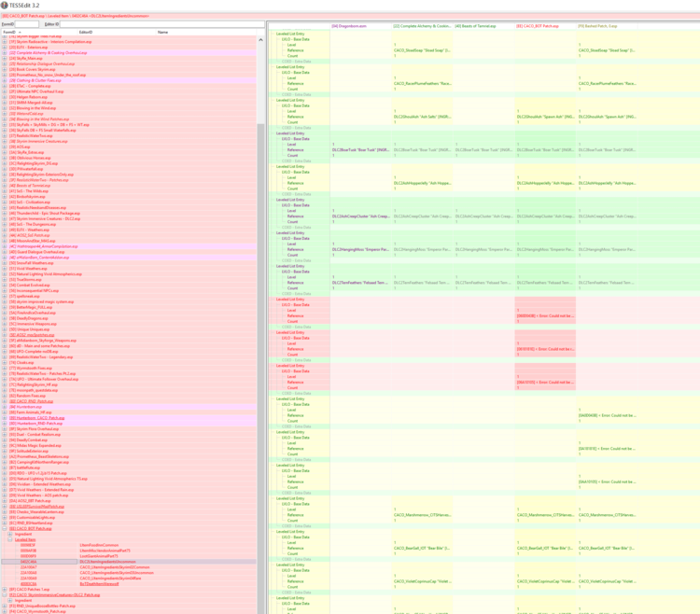Expand Skyrim Flora Overhaul.esp plugin node

5,429
